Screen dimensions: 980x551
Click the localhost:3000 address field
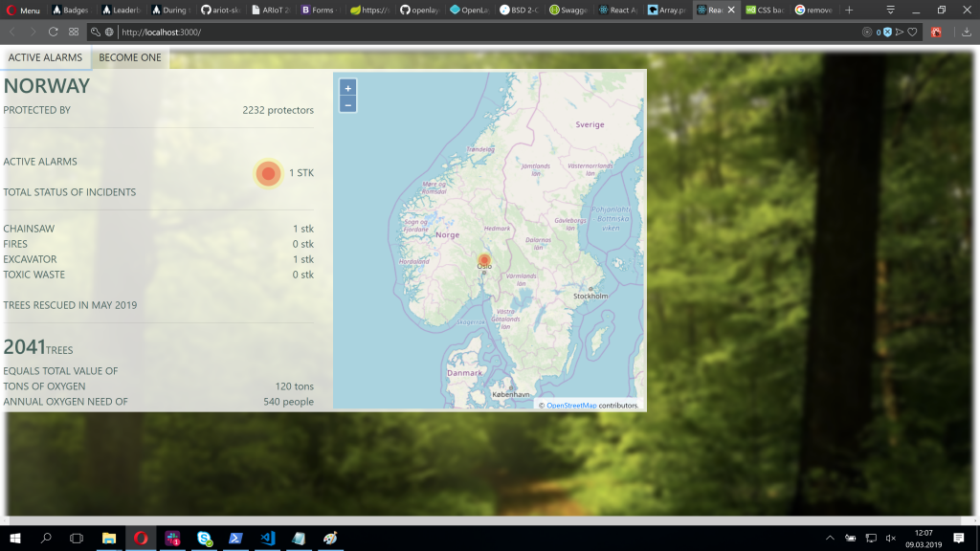click(x=487, y=32)
